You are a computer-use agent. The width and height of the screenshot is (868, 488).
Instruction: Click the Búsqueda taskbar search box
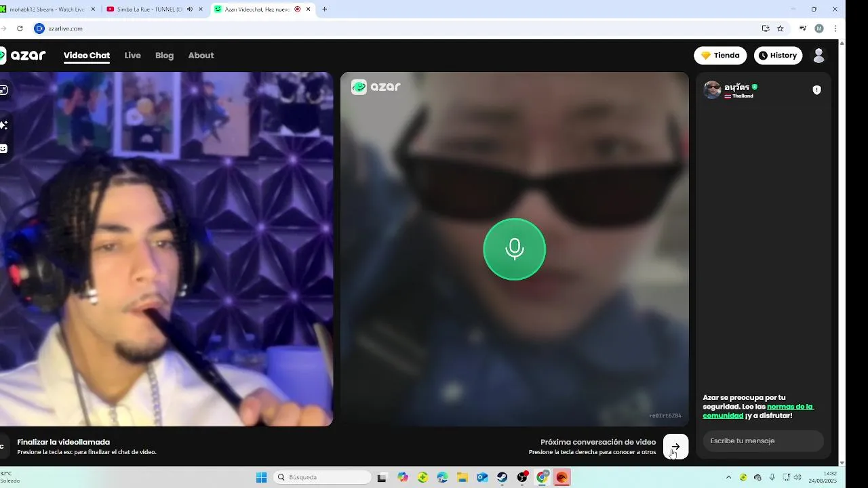tap(323, 477)
